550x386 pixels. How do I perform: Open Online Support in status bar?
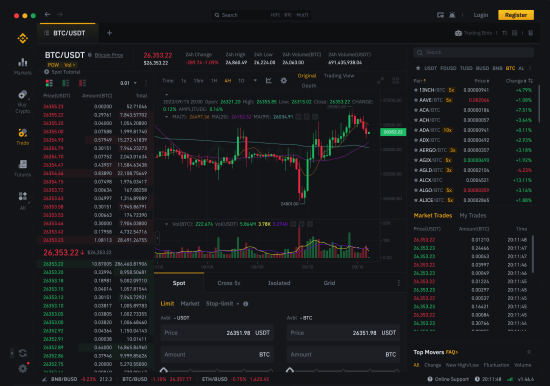(x=448, y=379)
